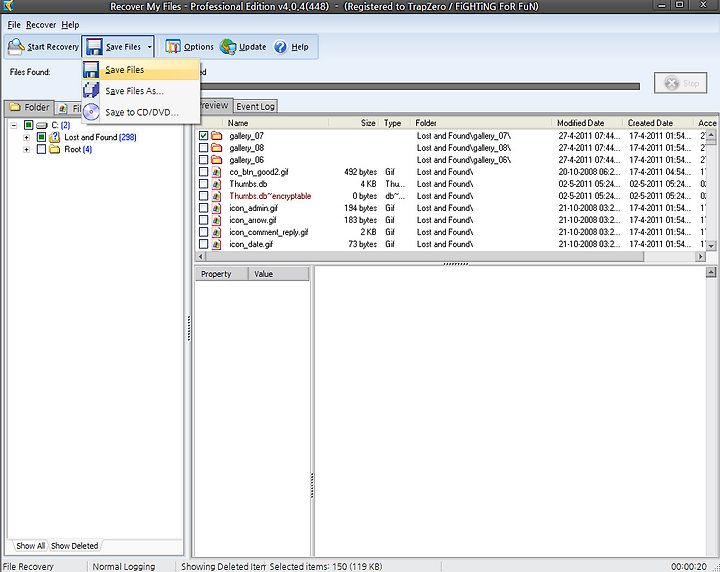Viewport: 720px width, 572px height.
Task: Toggle the C: drive checkbox in tree
Action: (28, 125)
